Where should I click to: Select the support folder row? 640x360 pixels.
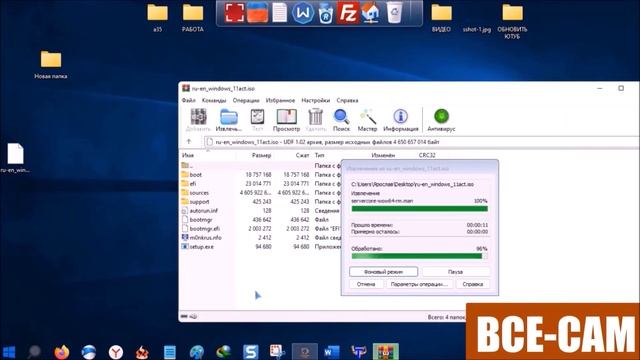(x=260, y=201)
